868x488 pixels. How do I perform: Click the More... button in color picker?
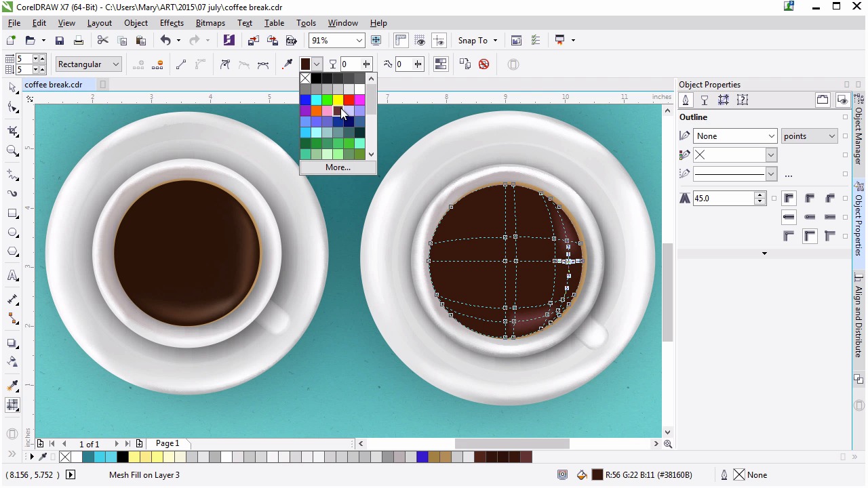tap(338, 167)
